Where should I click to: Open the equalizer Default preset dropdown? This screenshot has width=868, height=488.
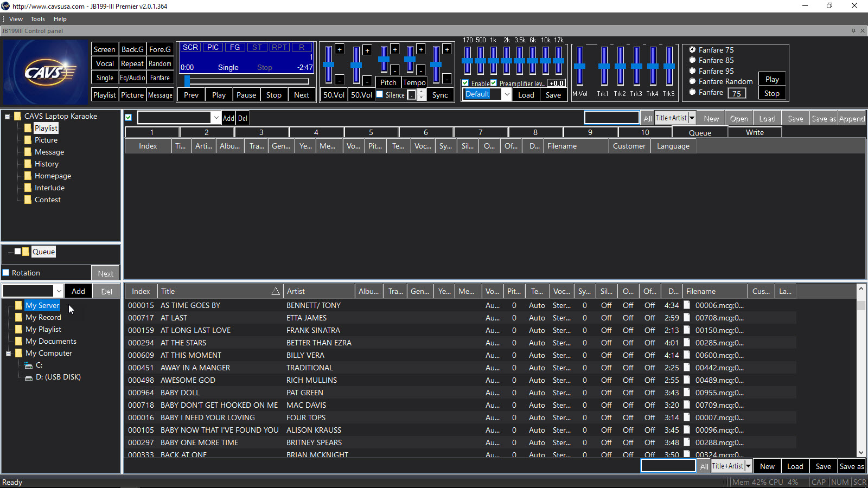pos(507,94)
